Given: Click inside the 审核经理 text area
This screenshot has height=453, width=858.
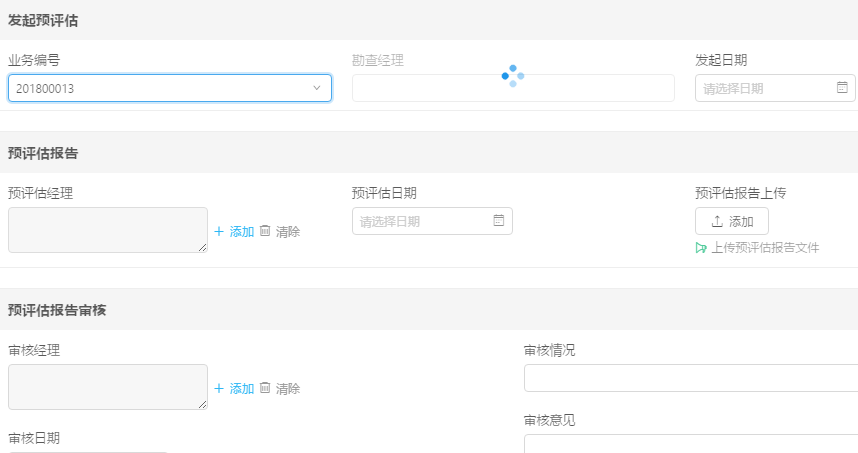Looking at the screenshot, I should (x=108, y=387).
